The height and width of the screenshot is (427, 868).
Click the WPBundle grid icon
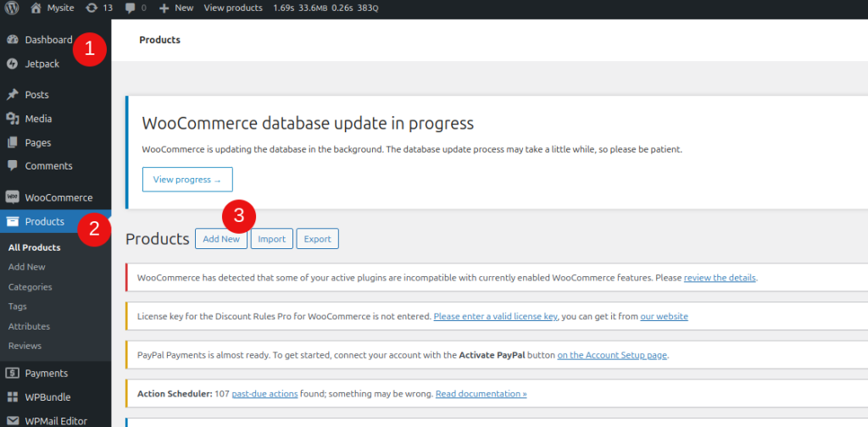13,397
